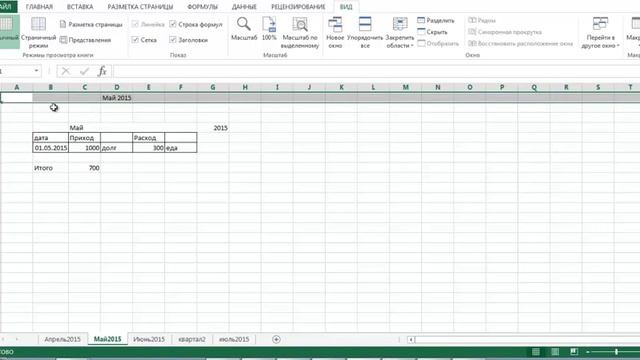Screen dimensions: 640x360
Task: Hide the window with Скрыть
Action: [x=432, y=32]
